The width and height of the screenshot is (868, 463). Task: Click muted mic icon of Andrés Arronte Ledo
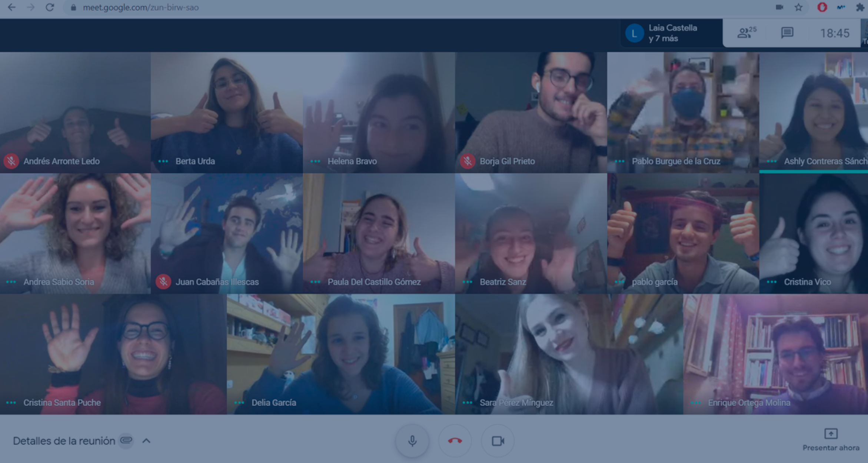[x=11, y=161]
